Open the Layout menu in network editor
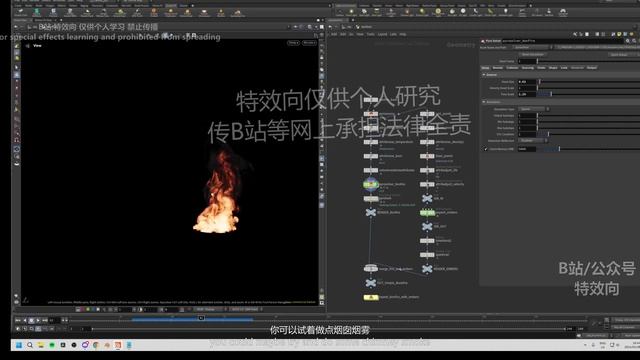The width and height of the screenshot is (640, 360). (x=382, y=34)
